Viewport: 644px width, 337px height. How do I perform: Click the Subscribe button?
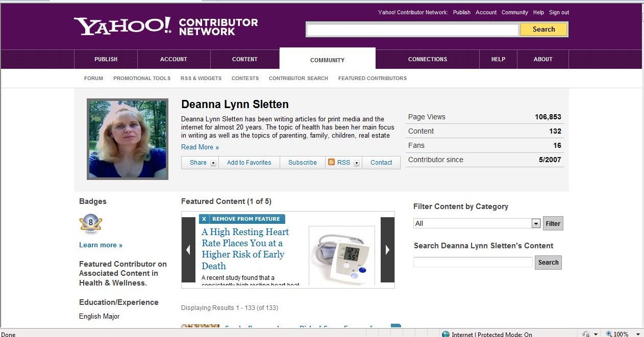click(x=303, y=163)
